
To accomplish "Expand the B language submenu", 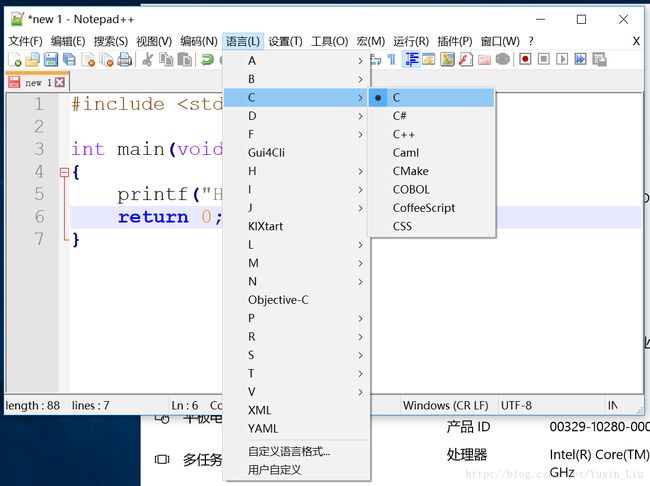I will [x=296, y=79].
